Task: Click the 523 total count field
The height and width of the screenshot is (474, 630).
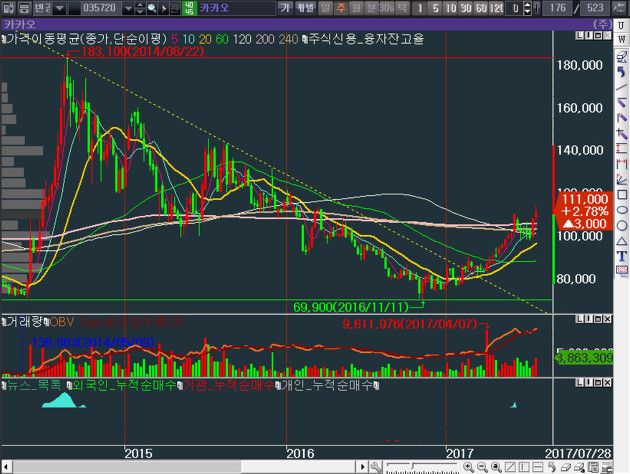Action: coord(595,8)
